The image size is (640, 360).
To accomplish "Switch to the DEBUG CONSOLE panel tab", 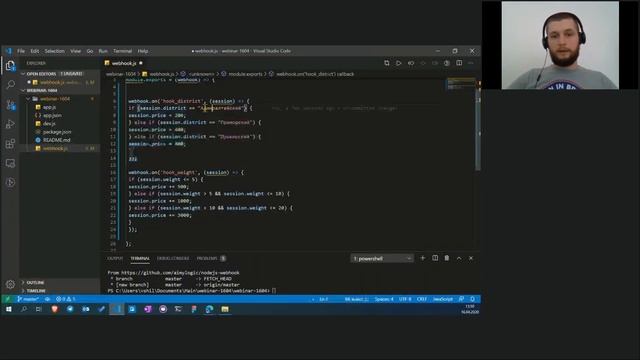I will coord(173,258).
